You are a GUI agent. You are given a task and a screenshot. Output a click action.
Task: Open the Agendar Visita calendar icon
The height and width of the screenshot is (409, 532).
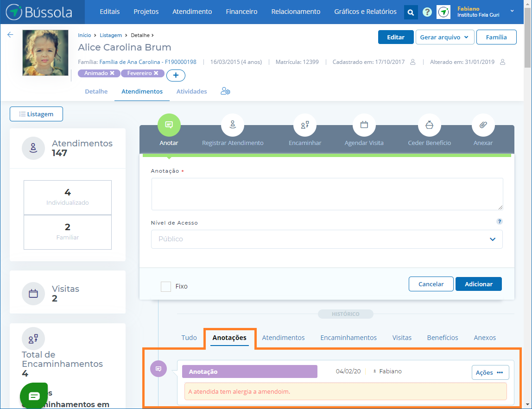[x=364, y=125]
